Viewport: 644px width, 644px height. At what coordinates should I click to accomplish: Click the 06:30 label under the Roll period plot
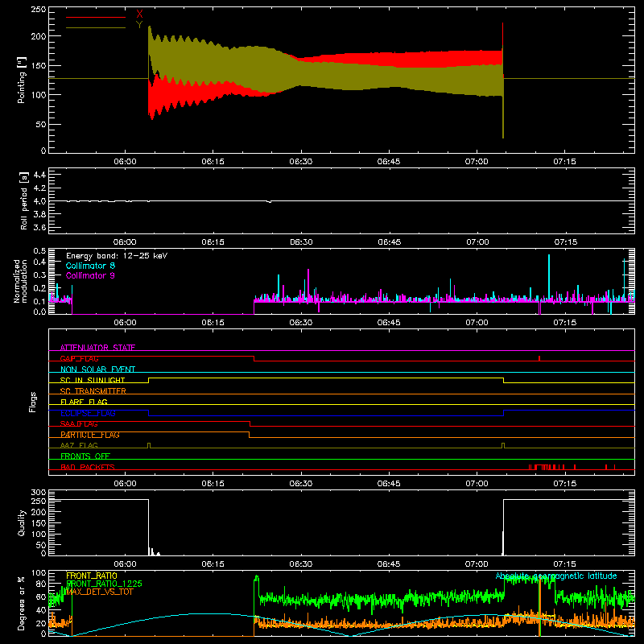(x=301, y=242)
